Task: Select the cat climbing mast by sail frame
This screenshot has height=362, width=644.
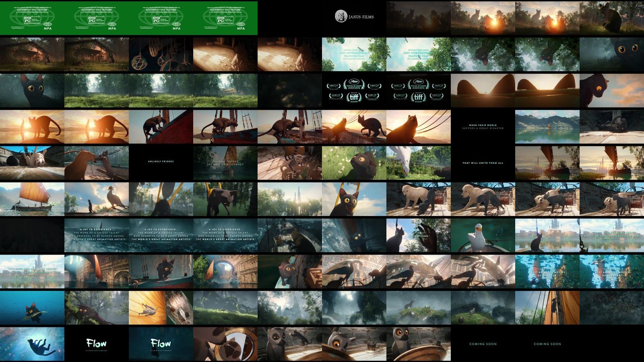Action: [x=547, y=308]
